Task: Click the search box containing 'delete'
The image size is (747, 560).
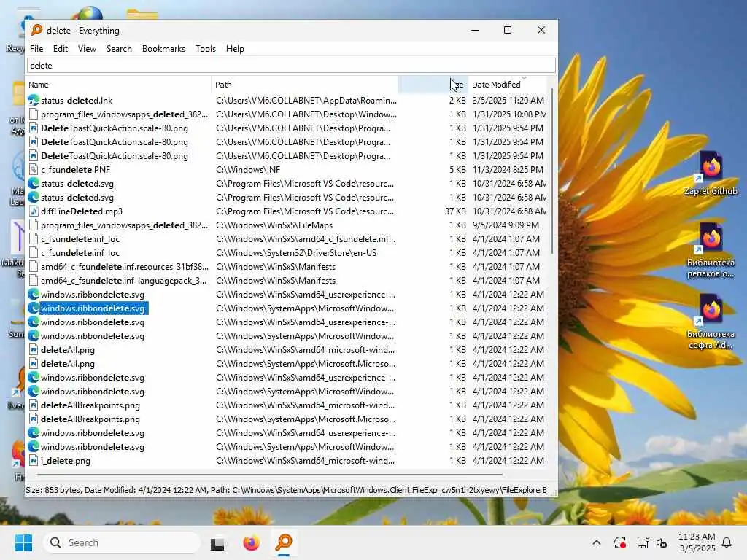Action: pos(291,66)
